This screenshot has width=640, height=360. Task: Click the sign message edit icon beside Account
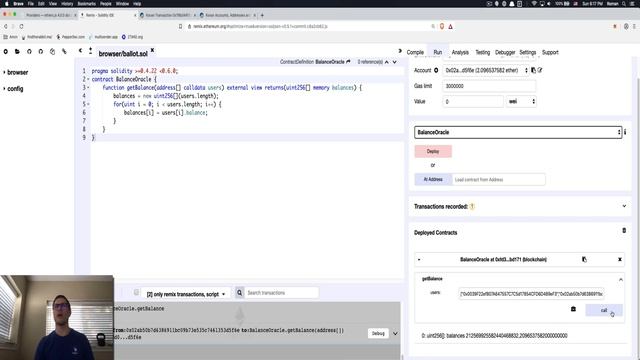[x=540, y=70]
